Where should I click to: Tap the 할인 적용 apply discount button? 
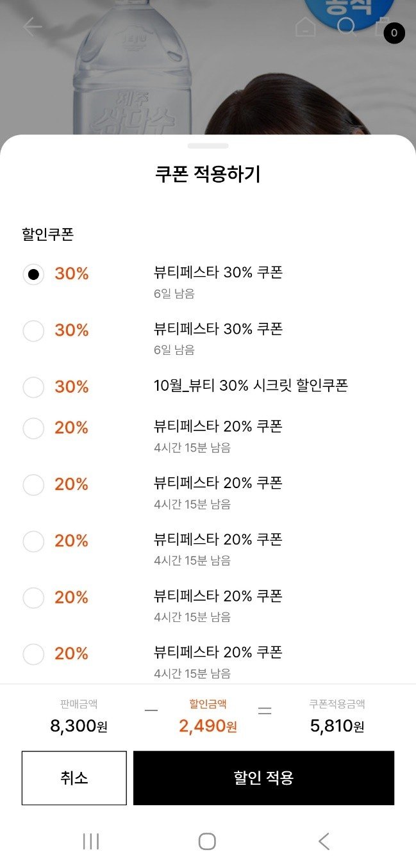pos(263,778)
